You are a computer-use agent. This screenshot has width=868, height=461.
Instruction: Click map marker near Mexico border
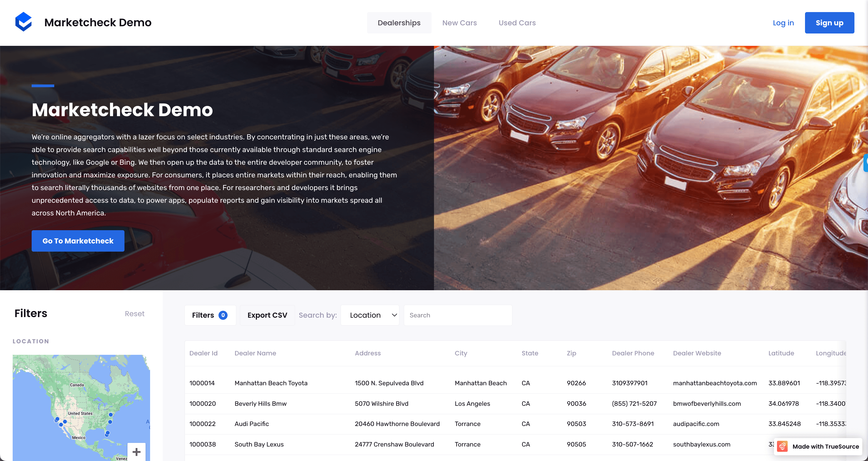(x=61, y=424)
